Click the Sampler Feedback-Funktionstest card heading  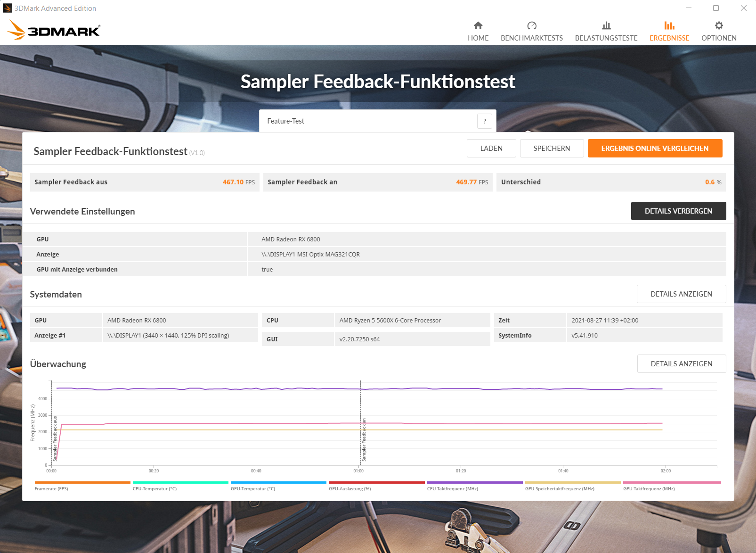(x=110, y=151)
